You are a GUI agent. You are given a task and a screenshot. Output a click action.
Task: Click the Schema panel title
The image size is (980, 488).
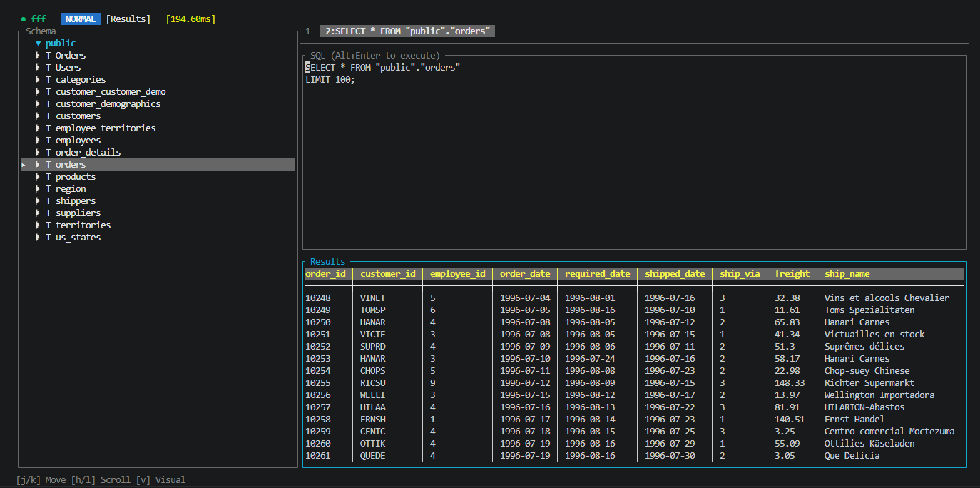(x=41, y=31)
